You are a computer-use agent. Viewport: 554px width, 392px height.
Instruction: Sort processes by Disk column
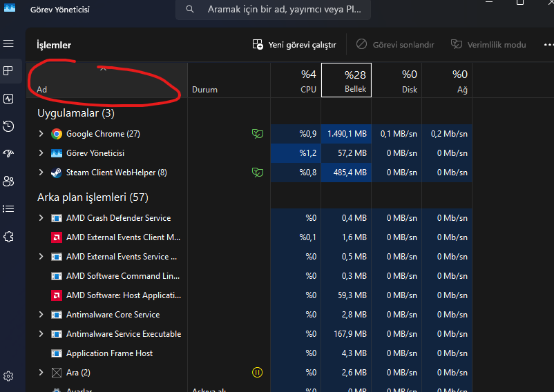(397, 81)
